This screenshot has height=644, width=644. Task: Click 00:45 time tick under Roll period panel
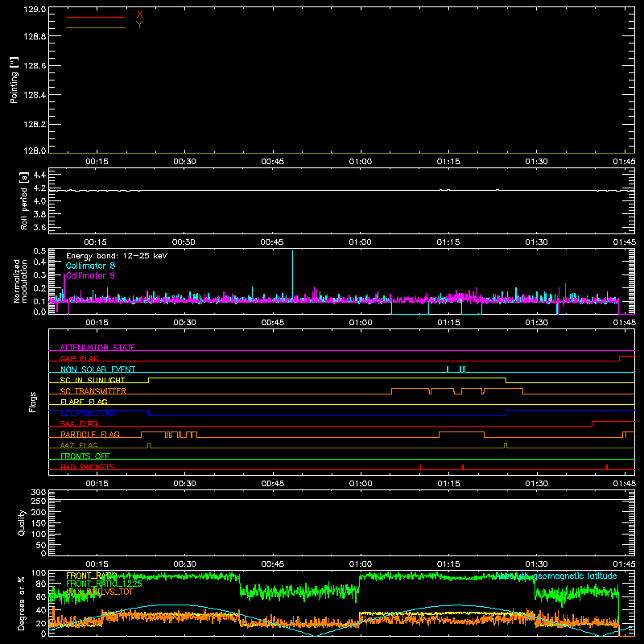[x=272, y=242]
